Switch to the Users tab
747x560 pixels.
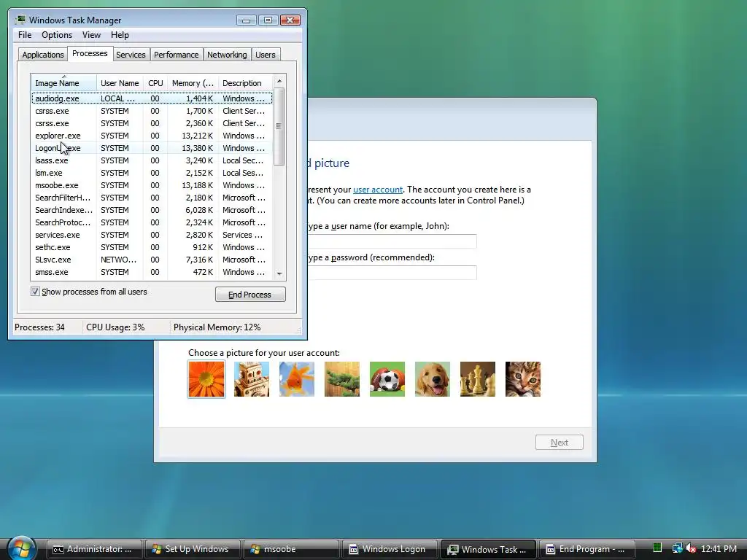click(266, 55)
